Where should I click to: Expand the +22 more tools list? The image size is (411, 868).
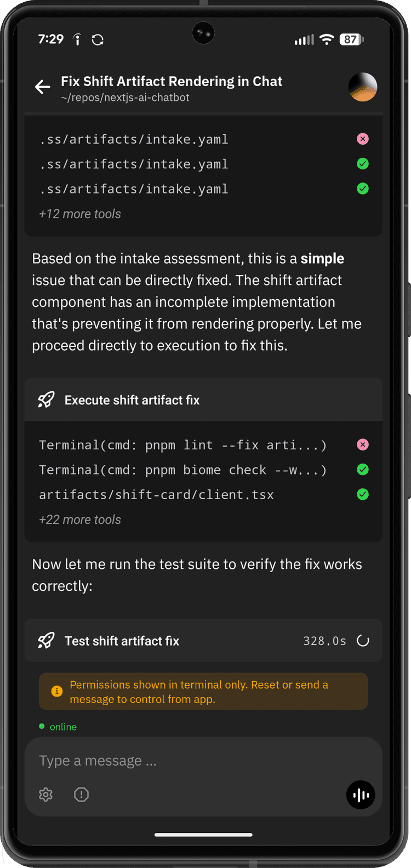click(x=80, y=520)
